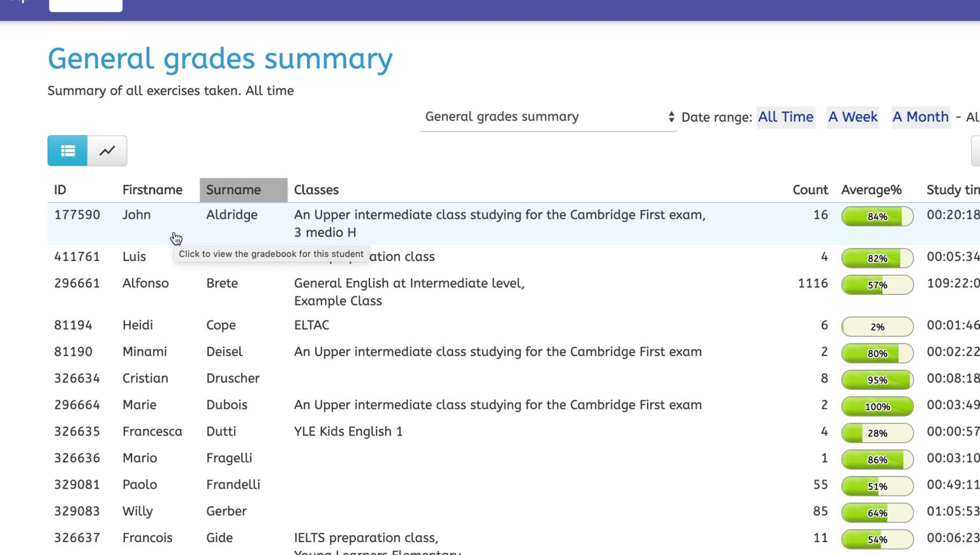Select the All Time date range
Viewport: 980px width, 555px height.
[x=785, y=117]
